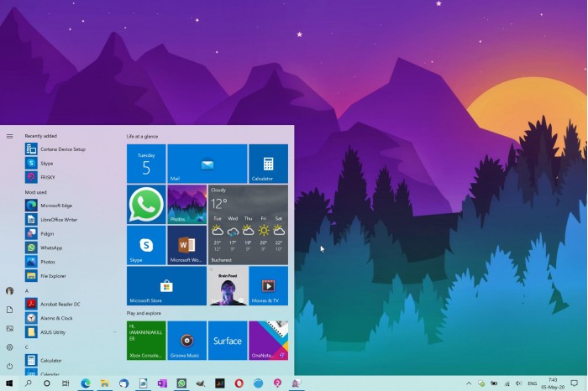Image resolution: width=588 pixels, height=391 pixels.
Task: Open the Action Center notifications icon
Action: point(574,383)
